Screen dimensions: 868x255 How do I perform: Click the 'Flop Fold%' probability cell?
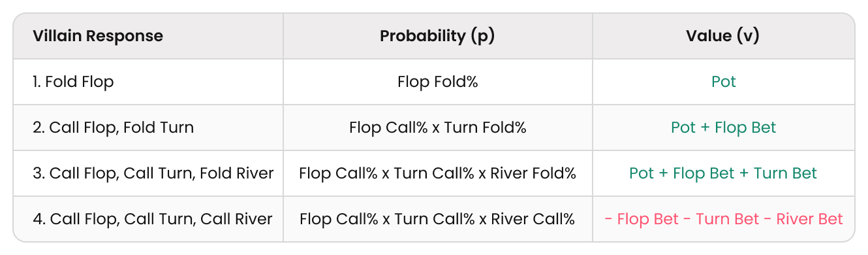pyautogui.click(x=437, y=82)
